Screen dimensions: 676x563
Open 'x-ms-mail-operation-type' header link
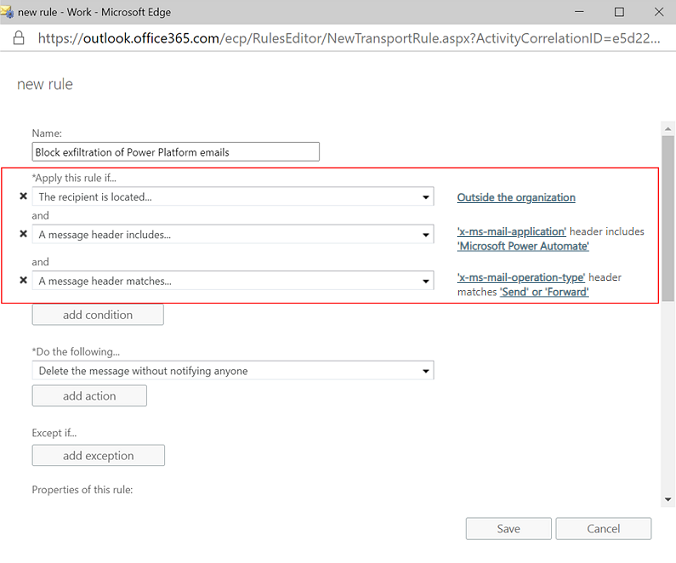[521, 277]
